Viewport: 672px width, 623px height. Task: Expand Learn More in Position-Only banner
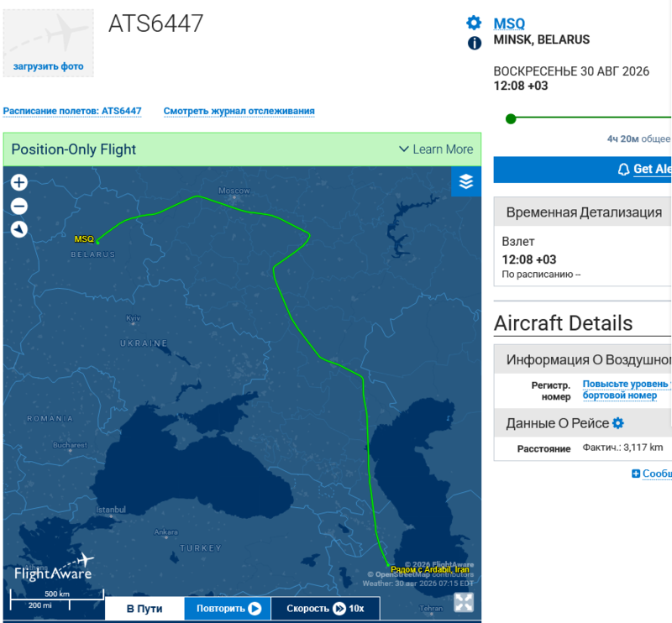pos(436,149)
